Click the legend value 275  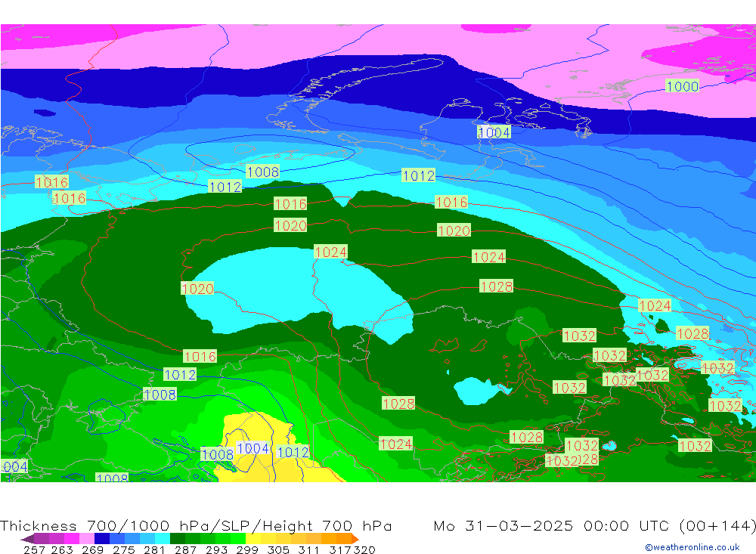click(123, 549)
